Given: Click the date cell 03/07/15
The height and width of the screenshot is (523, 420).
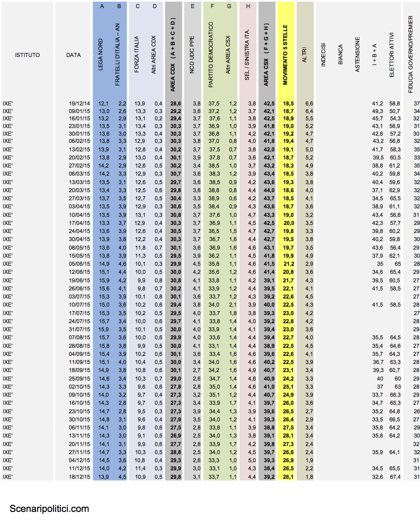Looking at the screenshot, I should pyautogui.click(x=79, y=296).
